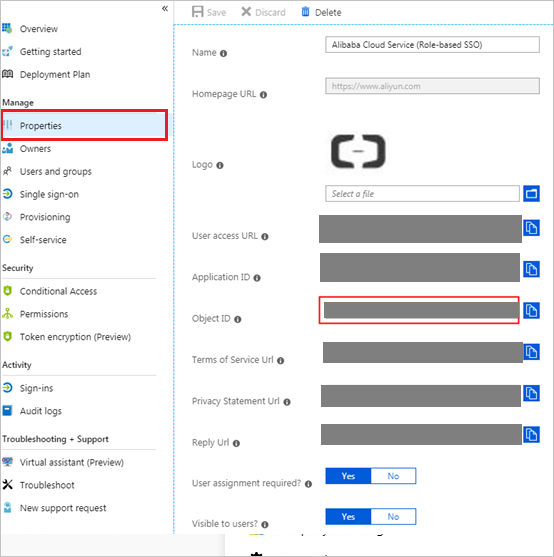Click the Discard button
Viewport: 554px width, 557px height.
pos(263,12)
